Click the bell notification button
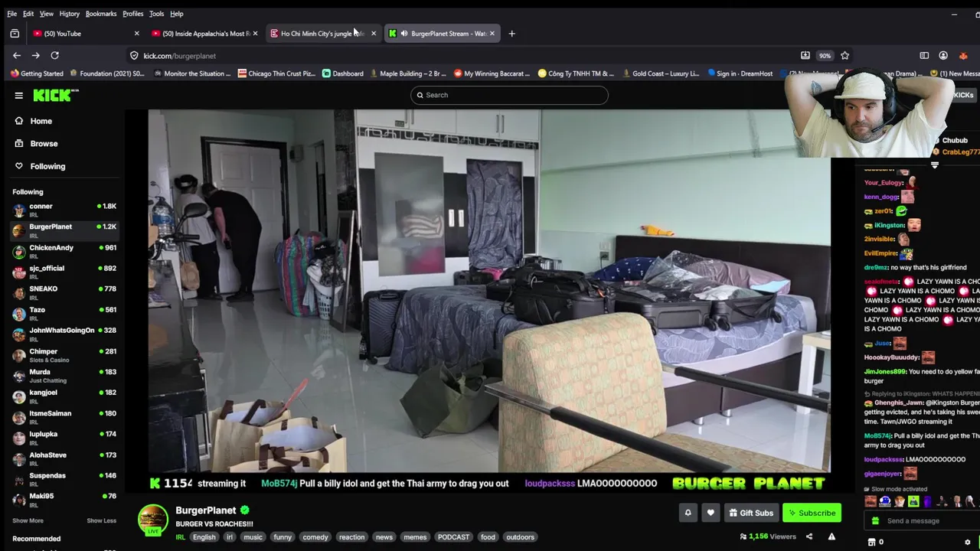This screenshot has width=980, height=551. (688, 513)
